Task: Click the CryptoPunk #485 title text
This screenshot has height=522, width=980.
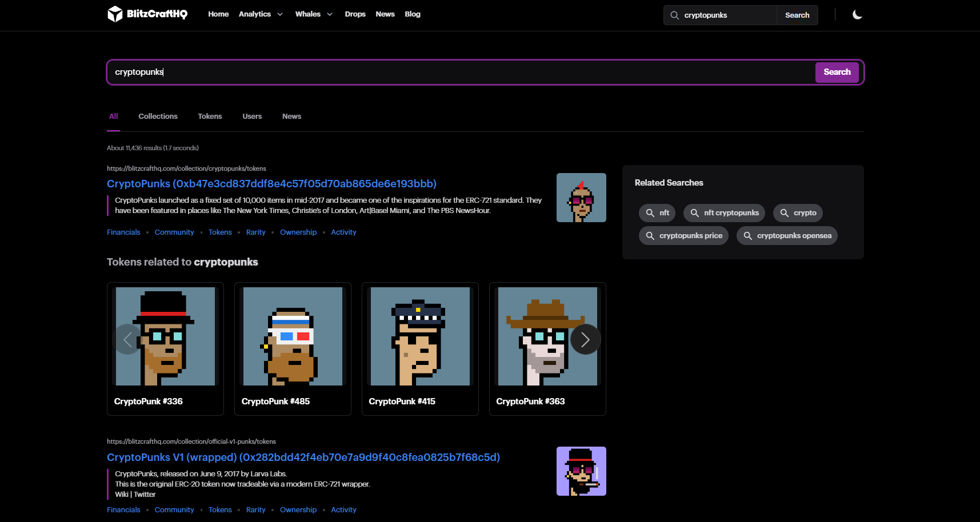Action: click(275, 401)
